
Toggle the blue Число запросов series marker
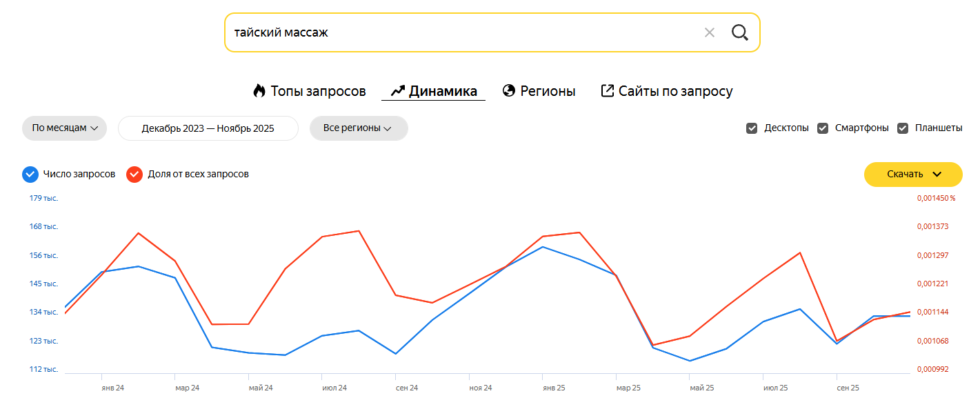(30, 175)
